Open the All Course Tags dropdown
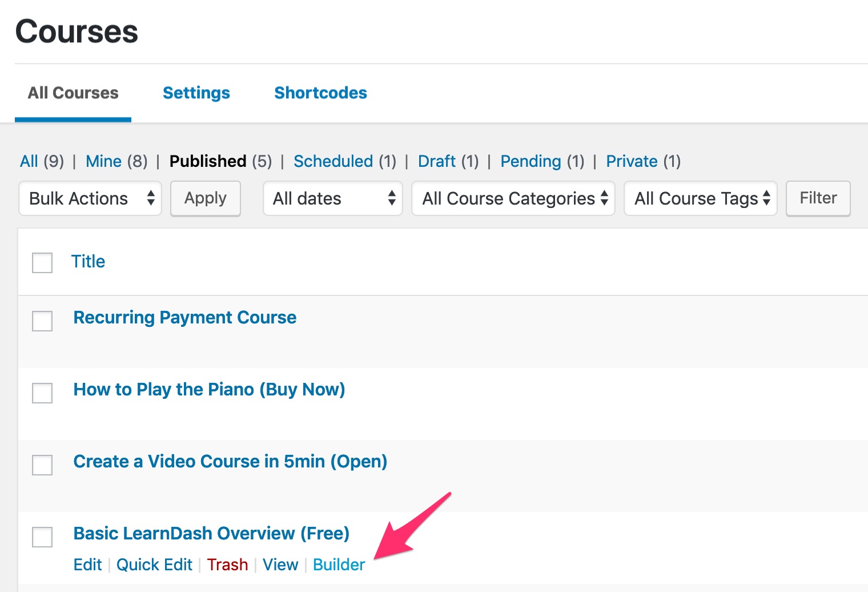This screenshot has height=592, width=868. coord(700,198)
